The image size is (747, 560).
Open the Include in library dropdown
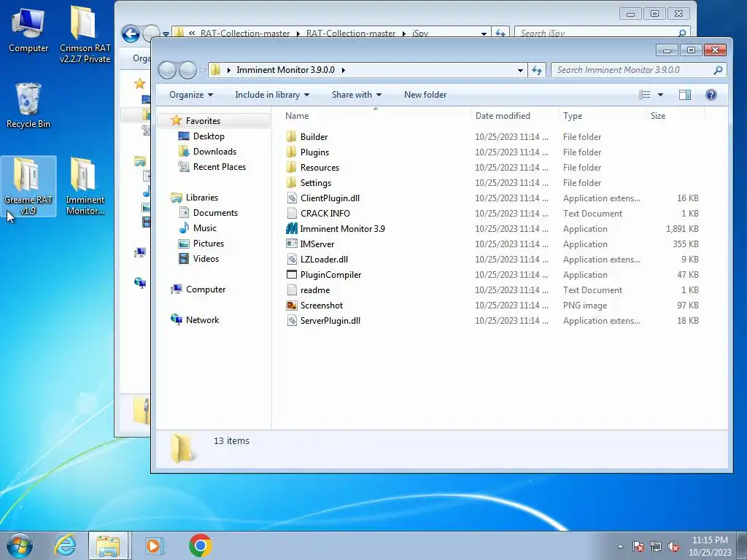272,95
